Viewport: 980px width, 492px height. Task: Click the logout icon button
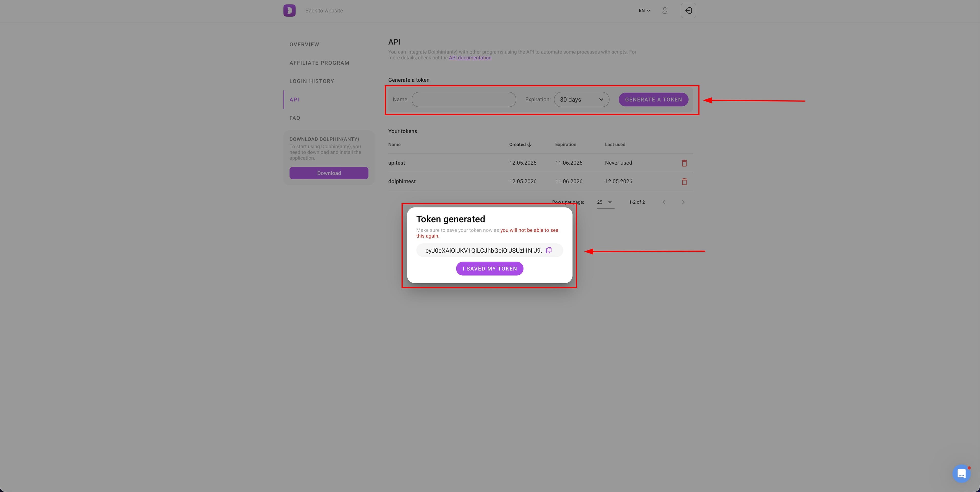tap(688, 11)
